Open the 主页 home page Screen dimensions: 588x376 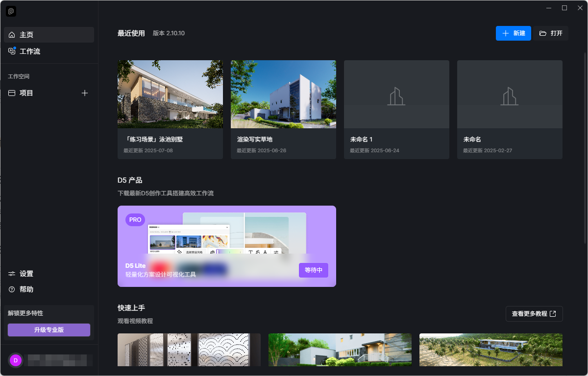tap(49, 35)
